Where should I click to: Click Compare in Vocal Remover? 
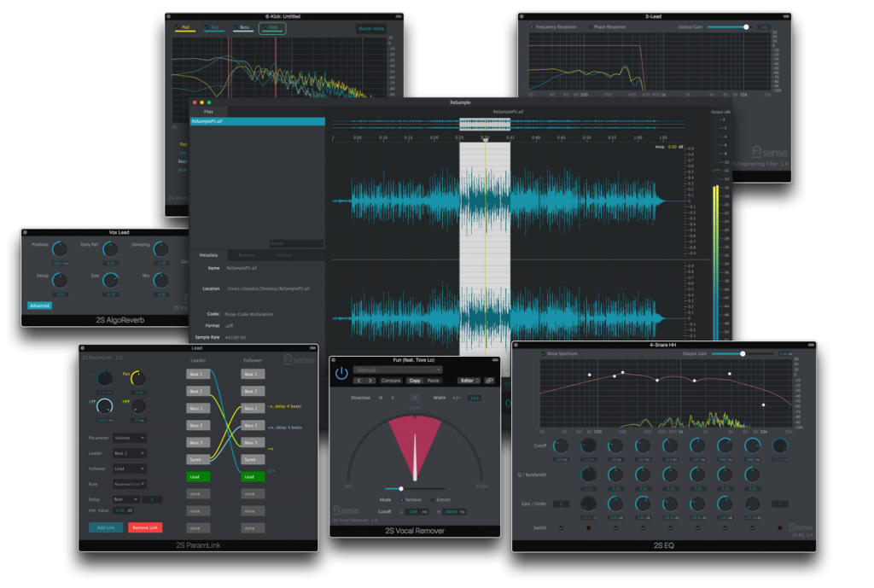coord(391,381)
